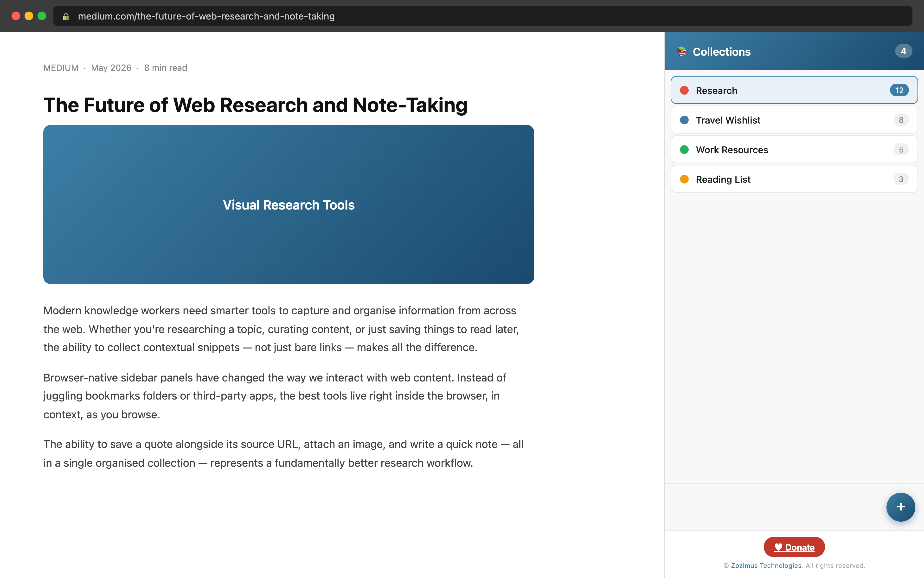924x578 pixels.
Task: Click the MEDIUM publication label
Action: (61, 68)
